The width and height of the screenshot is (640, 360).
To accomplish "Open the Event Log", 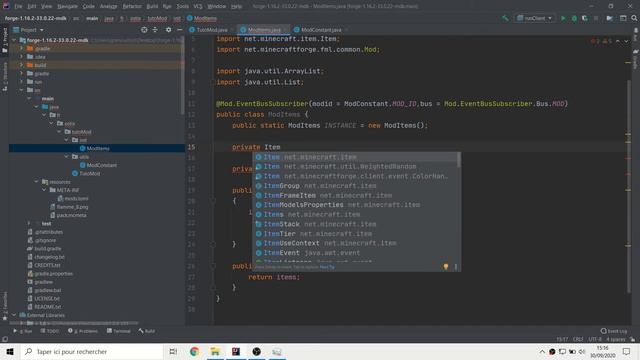I will tap(613, 331).
